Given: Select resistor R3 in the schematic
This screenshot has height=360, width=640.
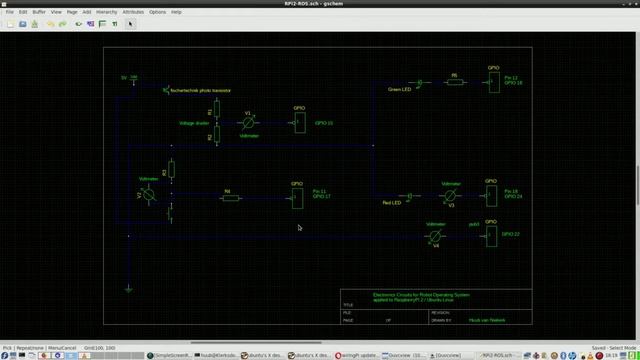Looking at the screenshot, I should 171,169.
